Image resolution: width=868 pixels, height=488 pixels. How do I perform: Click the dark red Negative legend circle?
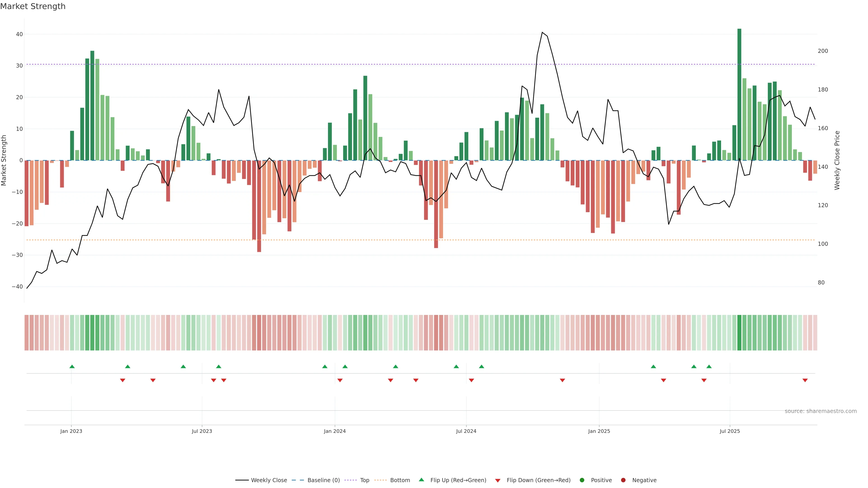click(x=623, y=480)
